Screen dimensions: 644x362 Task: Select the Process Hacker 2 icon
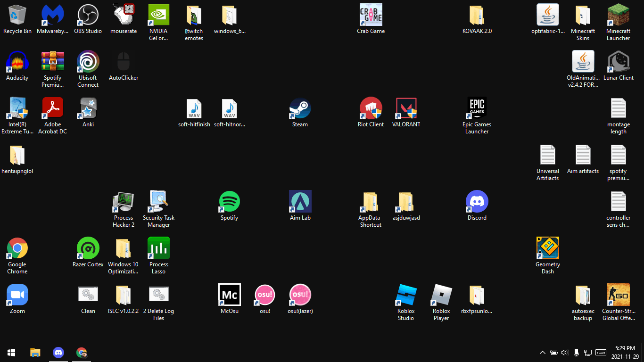pos(124,202)
